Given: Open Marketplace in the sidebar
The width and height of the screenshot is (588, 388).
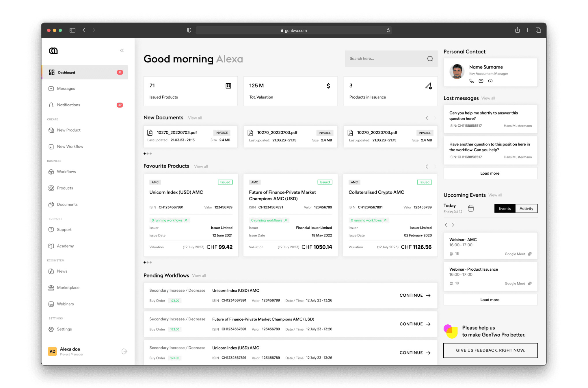Looking at the screenshot, I should point(68,287).
